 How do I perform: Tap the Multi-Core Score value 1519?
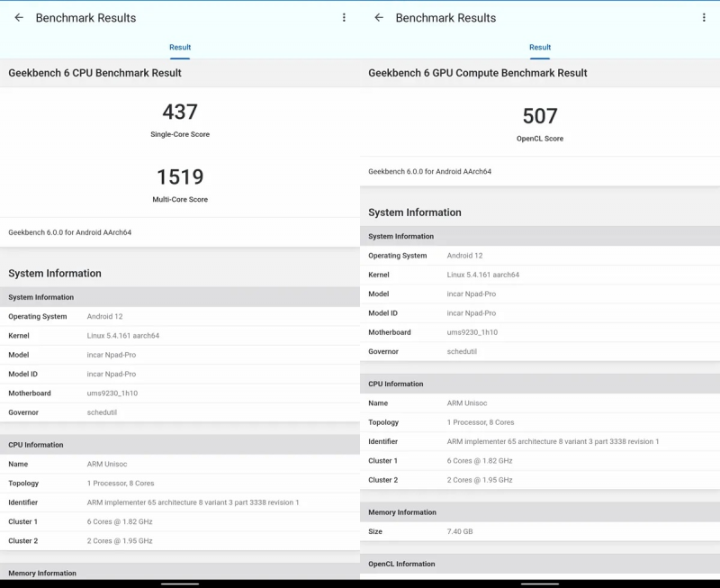coord(180,176)
